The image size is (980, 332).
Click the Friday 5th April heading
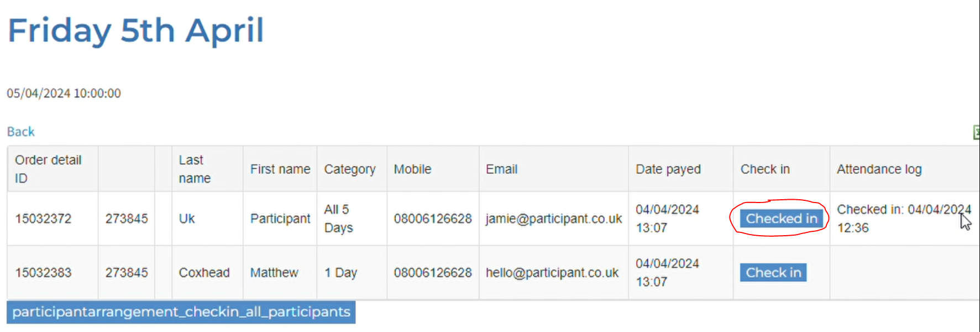[x=136, y=30]
